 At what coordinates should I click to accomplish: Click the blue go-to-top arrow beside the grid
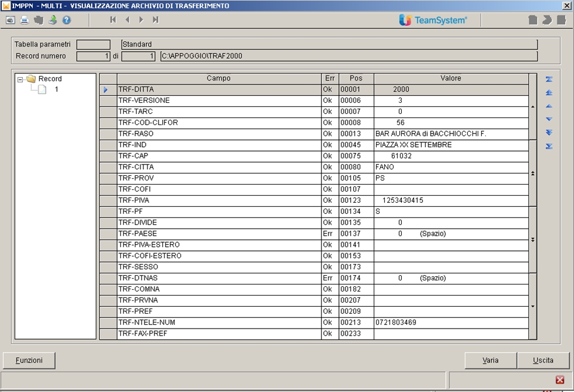549,79
